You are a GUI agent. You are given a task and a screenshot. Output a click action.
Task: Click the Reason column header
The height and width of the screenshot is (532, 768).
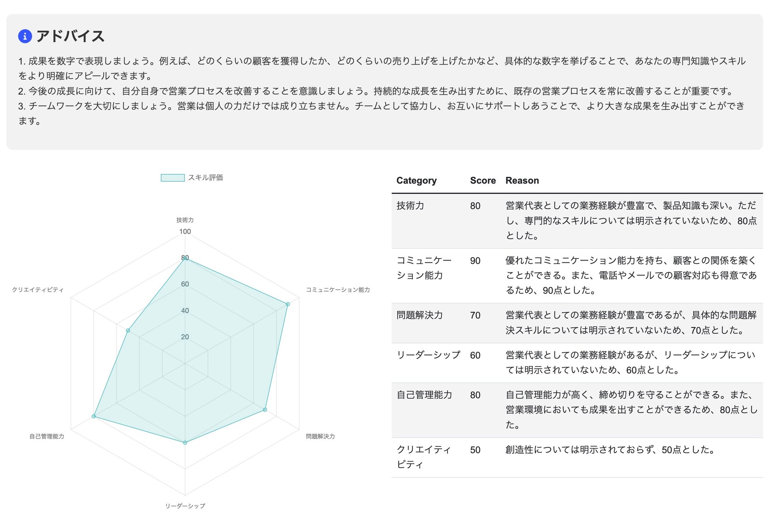pyautogui.click(x=522, y=180)
